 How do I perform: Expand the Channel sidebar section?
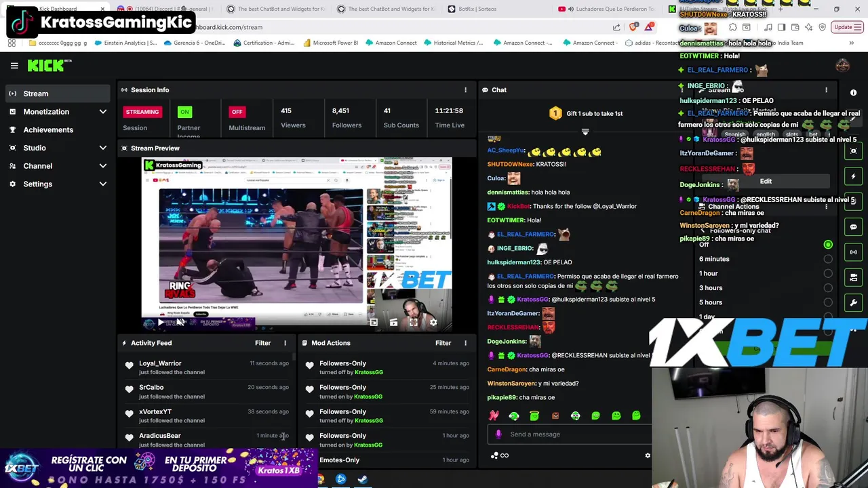pos(58,166)
